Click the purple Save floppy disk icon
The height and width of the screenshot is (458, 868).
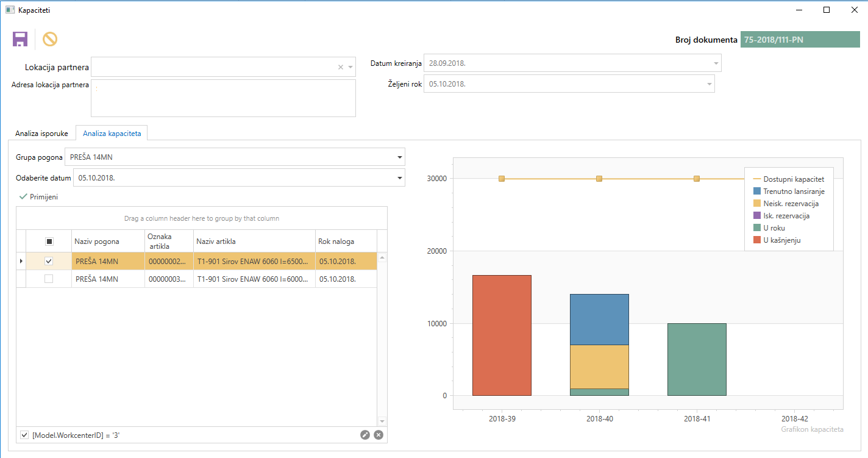coord(20,40)
